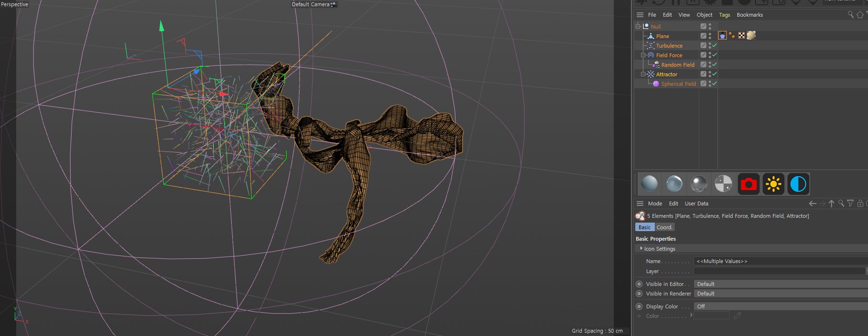Expand the Icon Settings section
The height and width of the screenshot is (336, 868).
[641, 248]
